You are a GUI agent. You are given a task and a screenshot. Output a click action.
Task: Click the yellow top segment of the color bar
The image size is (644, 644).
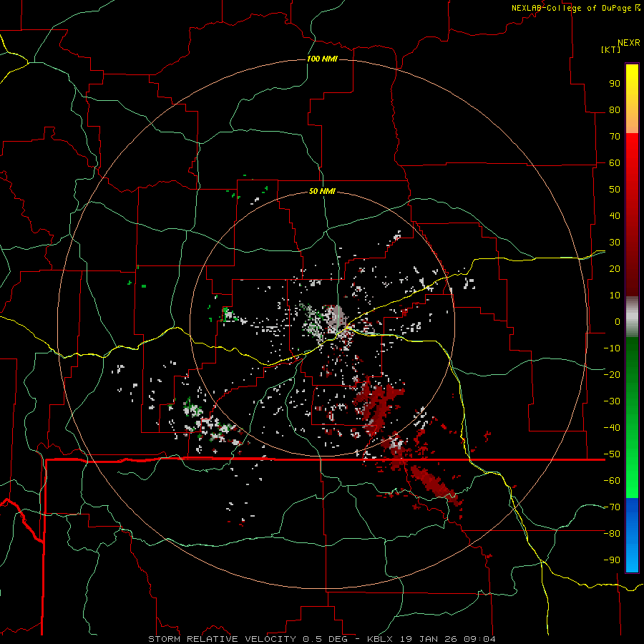pyautogui.click(x=632, y=99)
